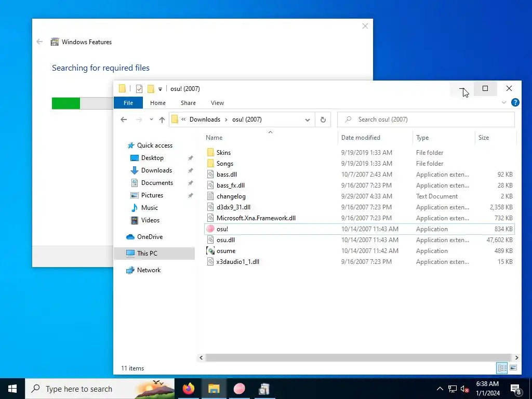Screen dimensions: 532x399
Task: Select the bass.dll file icon
Action: tap(210, 175)
